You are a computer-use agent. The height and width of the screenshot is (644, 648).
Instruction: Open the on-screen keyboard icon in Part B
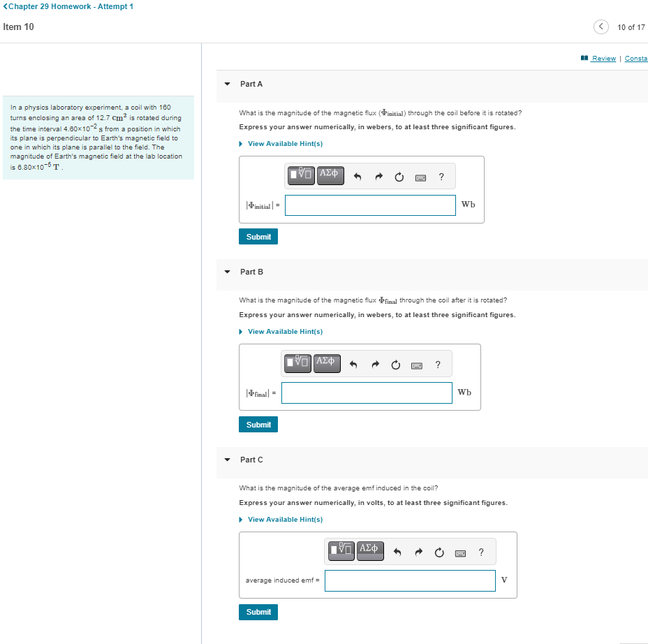point(415,363)
